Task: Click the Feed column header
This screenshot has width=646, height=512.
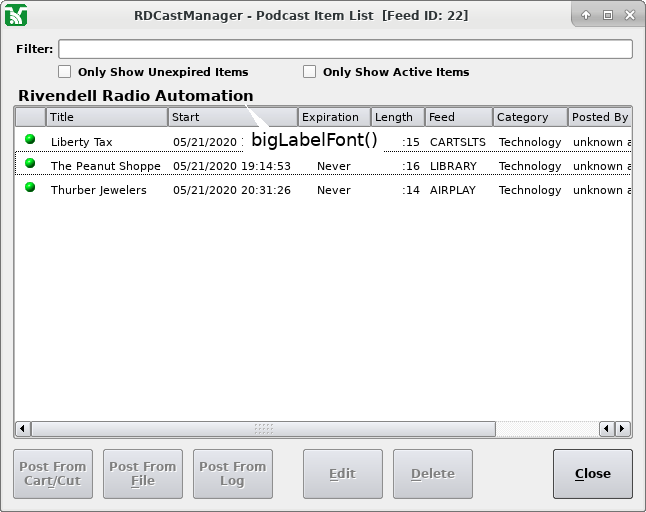Action: (x=458, y=117)
